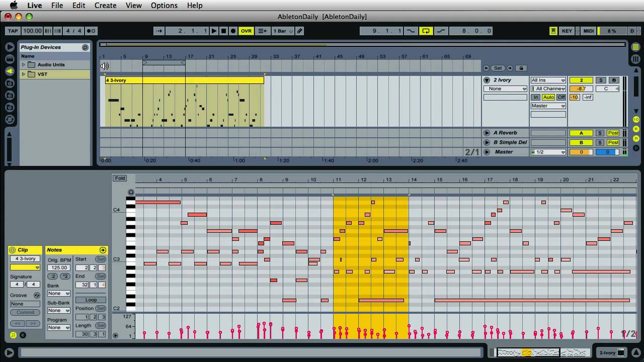Viewport: 644px width, 362px height.
Task: Toggle the Returns show button
Action: (x=636, y=129)
